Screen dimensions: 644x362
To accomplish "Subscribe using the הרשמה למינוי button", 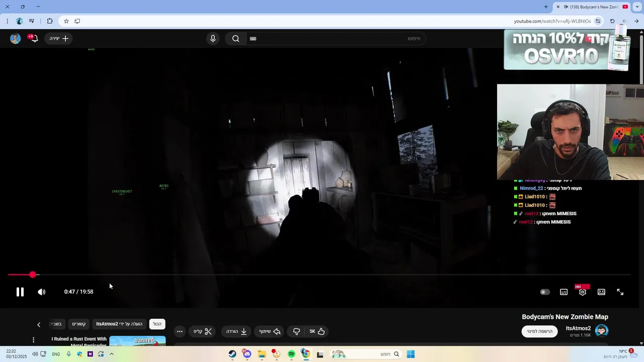I will coord(539,331).
